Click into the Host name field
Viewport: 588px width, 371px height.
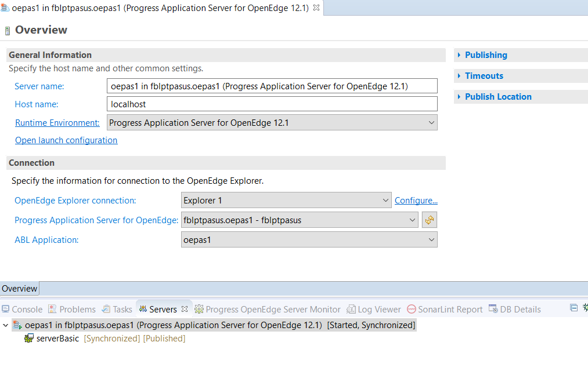[x=272, y=104]
